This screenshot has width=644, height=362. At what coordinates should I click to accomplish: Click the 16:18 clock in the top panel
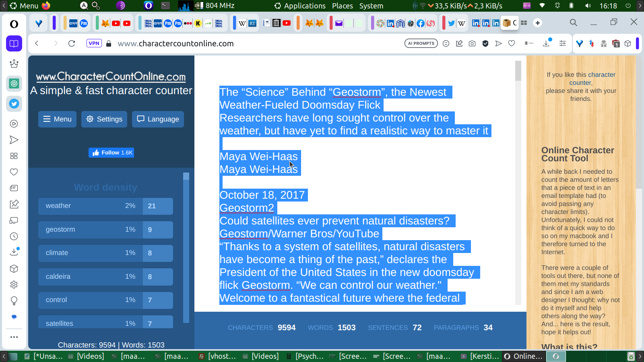click(608, 6)
